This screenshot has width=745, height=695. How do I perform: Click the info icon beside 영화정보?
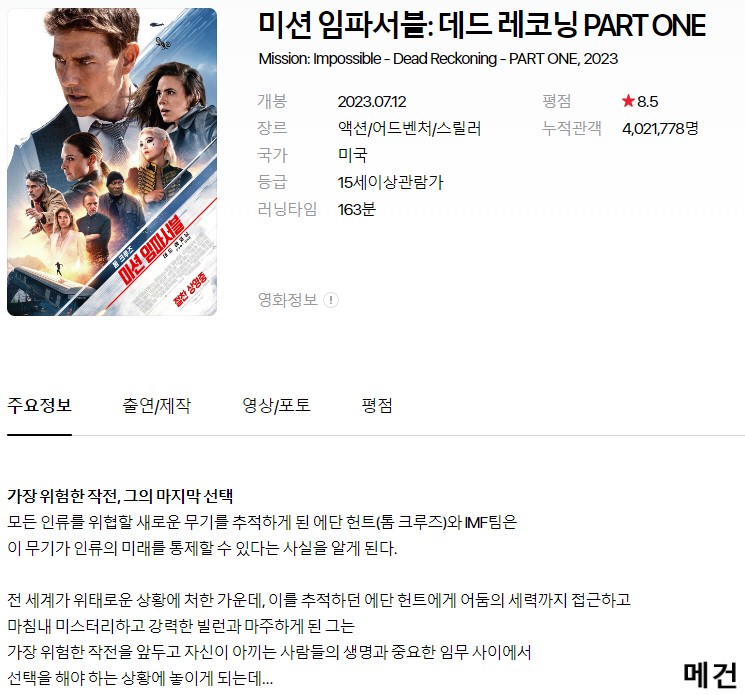pos(331,300)
